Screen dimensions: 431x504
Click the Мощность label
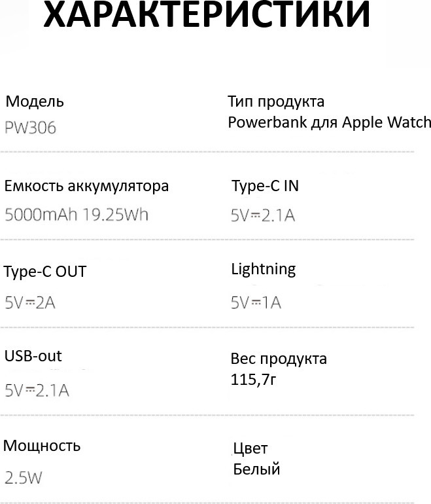(42, 446)
